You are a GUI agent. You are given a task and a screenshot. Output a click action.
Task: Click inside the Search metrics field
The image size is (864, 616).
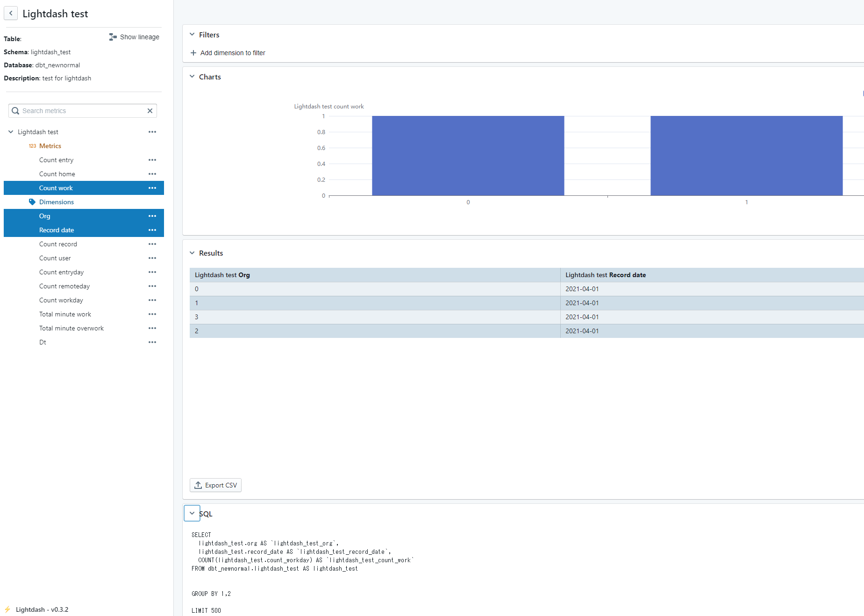tap(79, 111)
